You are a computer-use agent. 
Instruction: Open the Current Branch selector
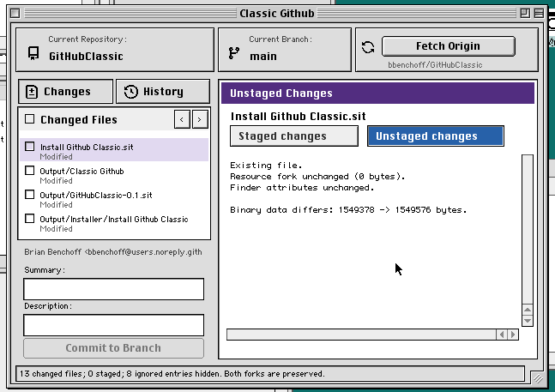(285, 50)
